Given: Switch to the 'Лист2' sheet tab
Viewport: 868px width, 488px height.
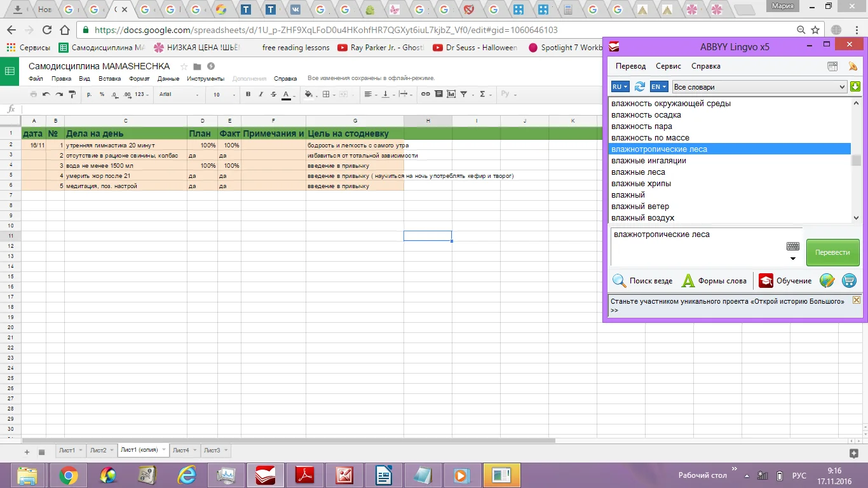Looking at the screenshot, I should [x=98, y=451].
